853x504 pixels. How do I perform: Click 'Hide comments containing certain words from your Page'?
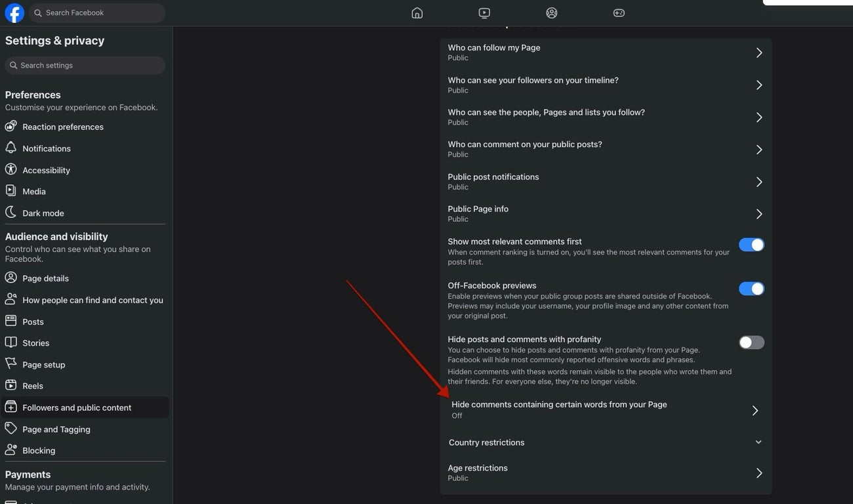pos(559,404)
